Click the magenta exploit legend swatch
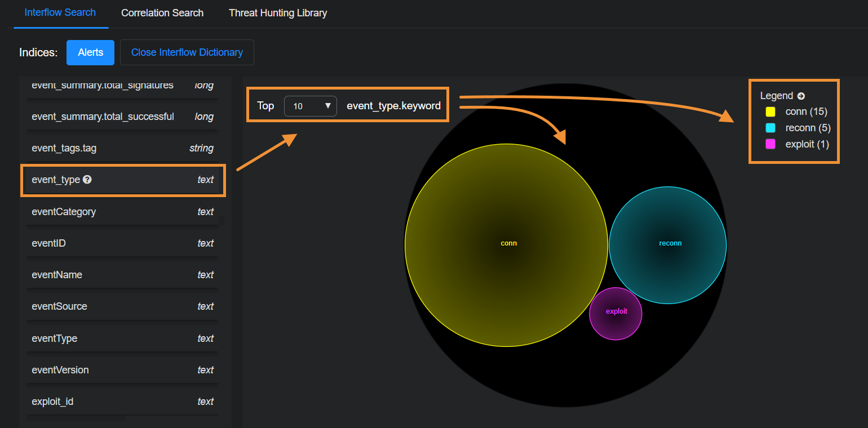The width and height of the screenshot is (868, 428). [770, 144]
